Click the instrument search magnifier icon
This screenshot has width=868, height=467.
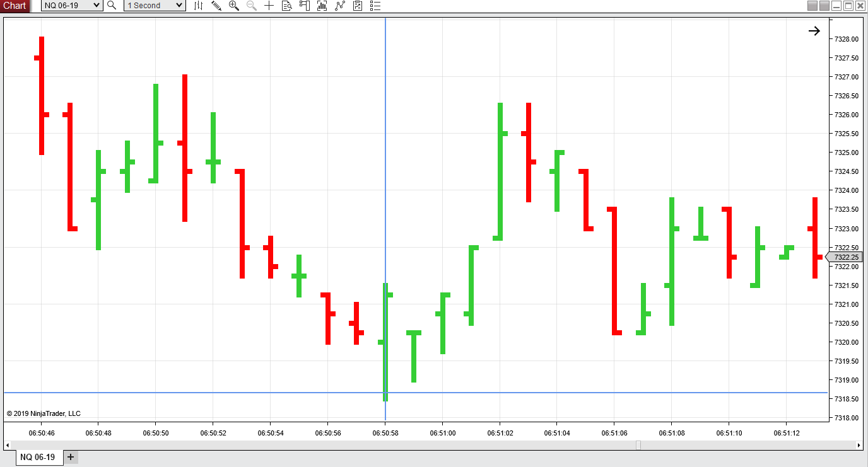112,6
